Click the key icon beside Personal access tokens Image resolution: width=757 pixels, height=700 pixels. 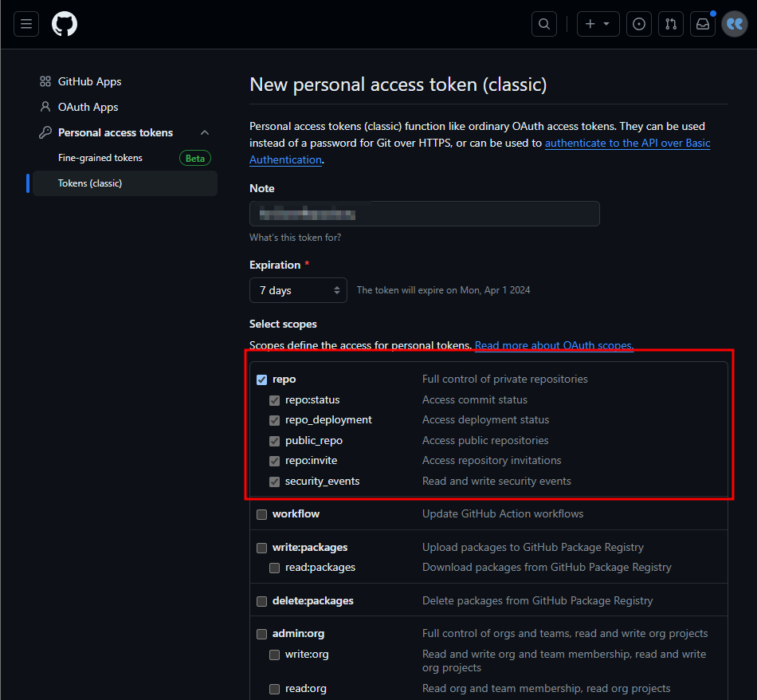click(x=45, y=132)
